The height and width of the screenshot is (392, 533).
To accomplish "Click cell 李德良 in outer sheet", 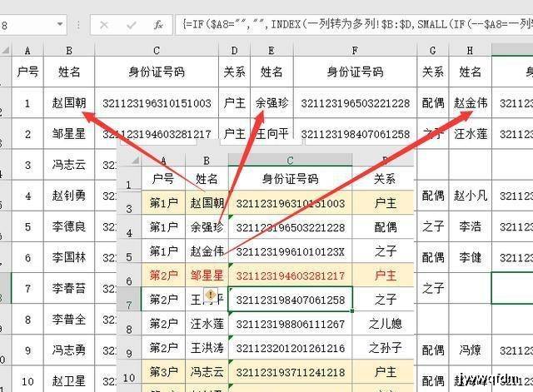I will click(x=69, y=226).
